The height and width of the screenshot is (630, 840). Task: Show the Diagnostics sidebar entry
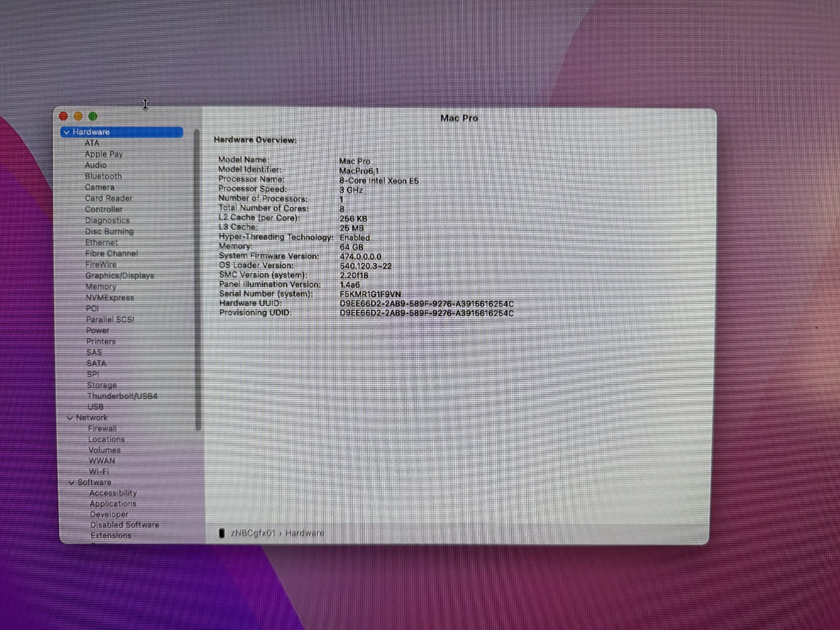point(108,220)
